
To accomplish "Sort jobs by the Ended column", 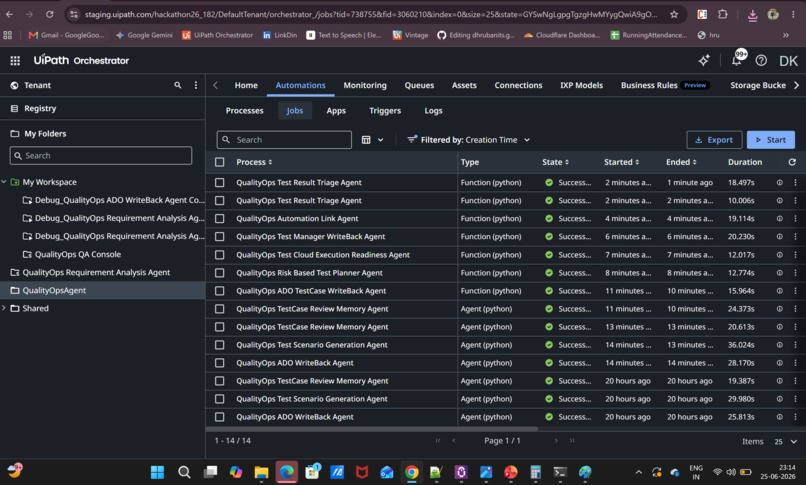I will 681,162.
